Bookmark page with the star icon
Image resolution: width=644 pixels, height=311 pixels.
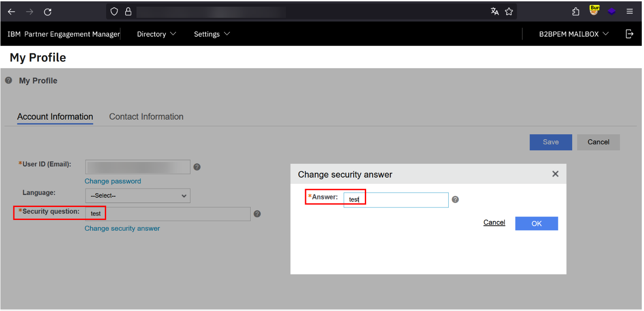pyautogui.click(x=509, y=12)
